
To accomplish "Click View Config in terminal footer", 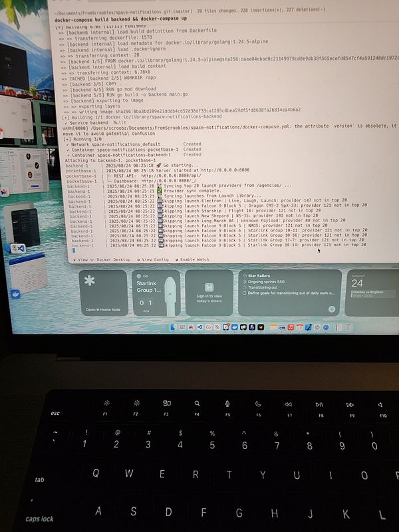I will 153,259.
